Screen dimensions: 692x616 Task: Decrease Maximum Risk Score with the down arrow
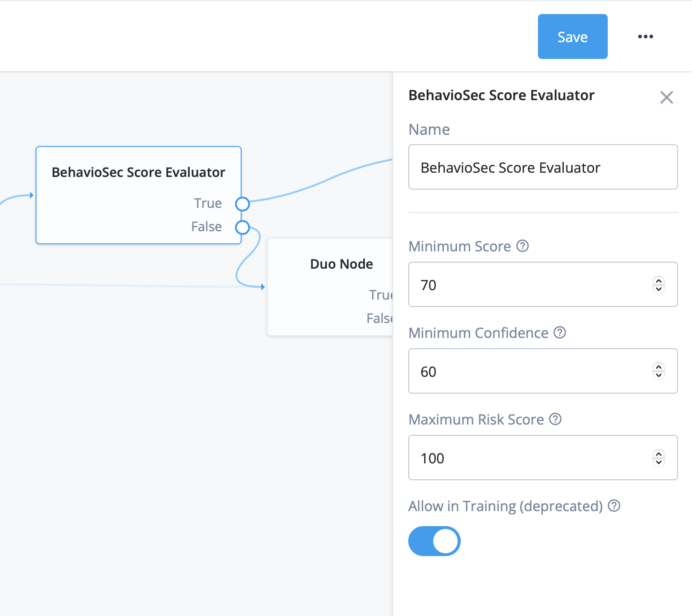(x=659, y=462)
